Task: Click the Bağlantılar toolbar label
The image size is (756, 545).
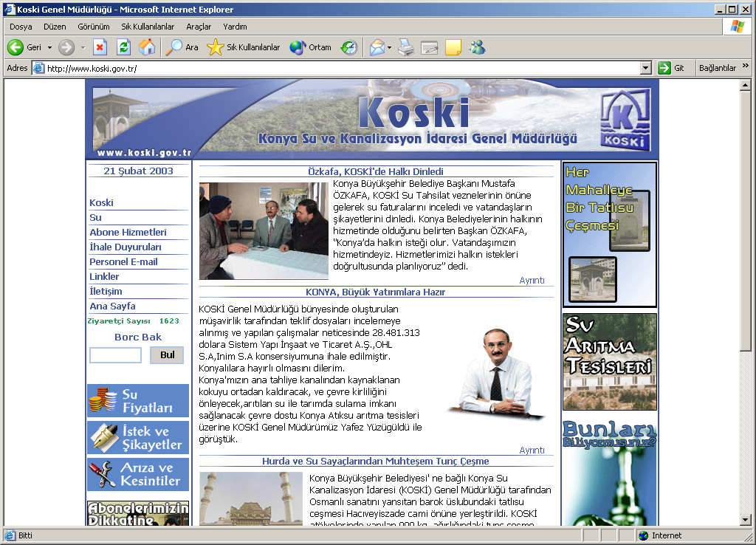Action: pyautogui.click(x=718, y=68)
